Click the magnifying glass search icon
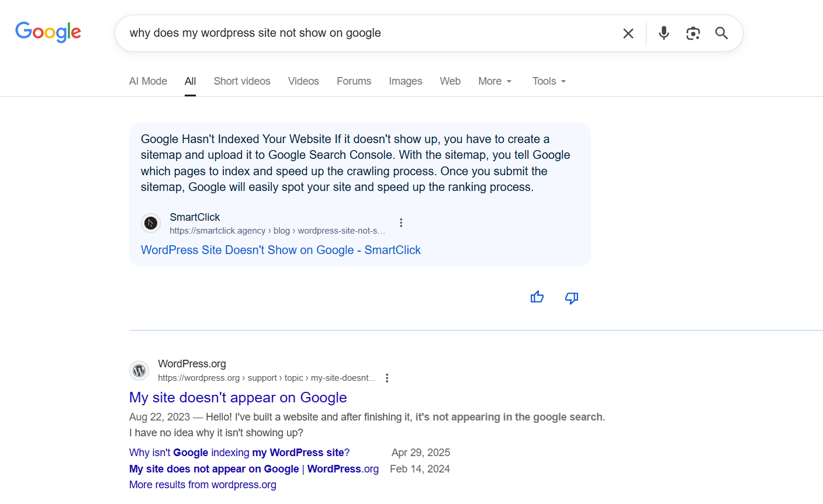Viewport: 823px width, 504px height. pos(721,33)
